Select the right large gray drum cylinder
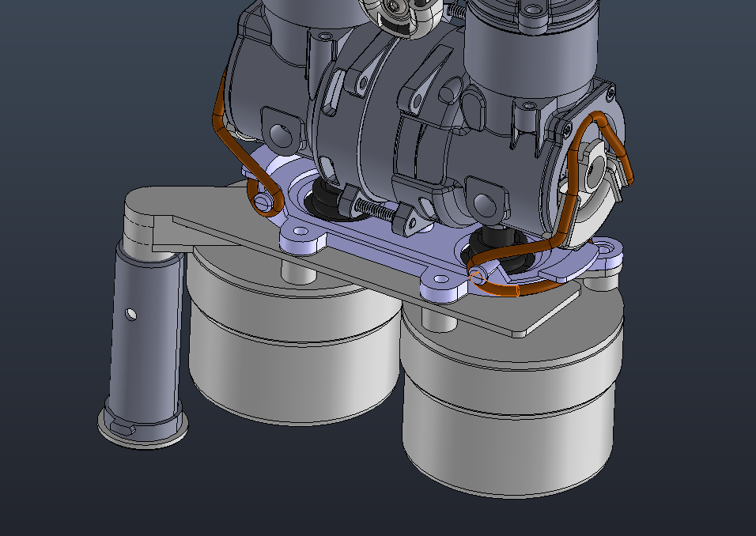756x536 pixels. pos(511,410)
